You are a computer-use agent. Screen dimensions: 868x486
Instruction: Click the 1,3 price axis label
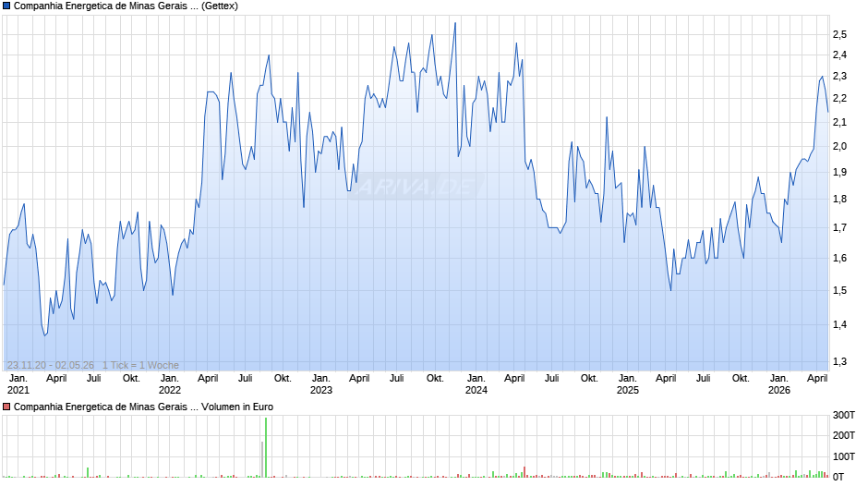pyautogui.click(x=839, y=362)
